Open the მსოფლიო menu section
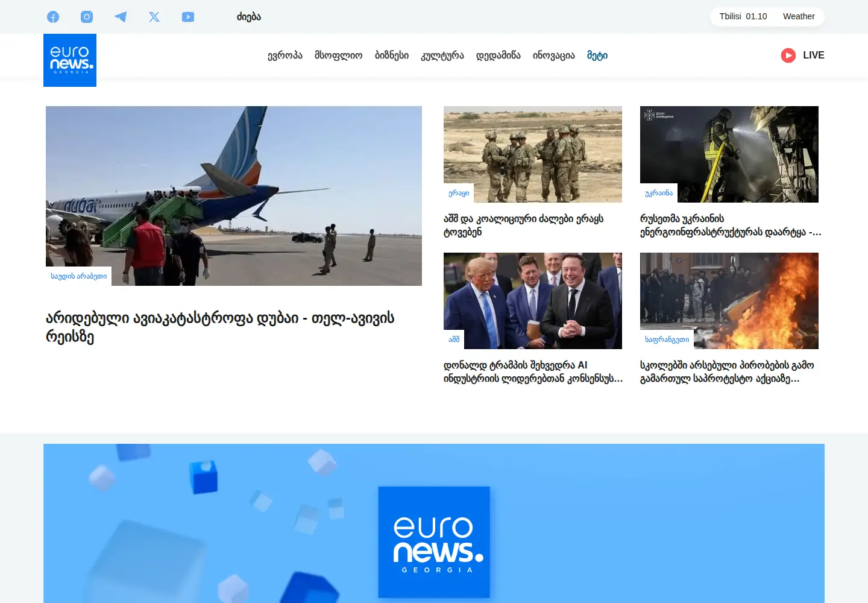This screenshot has height=603, width=868. [339, 55]
